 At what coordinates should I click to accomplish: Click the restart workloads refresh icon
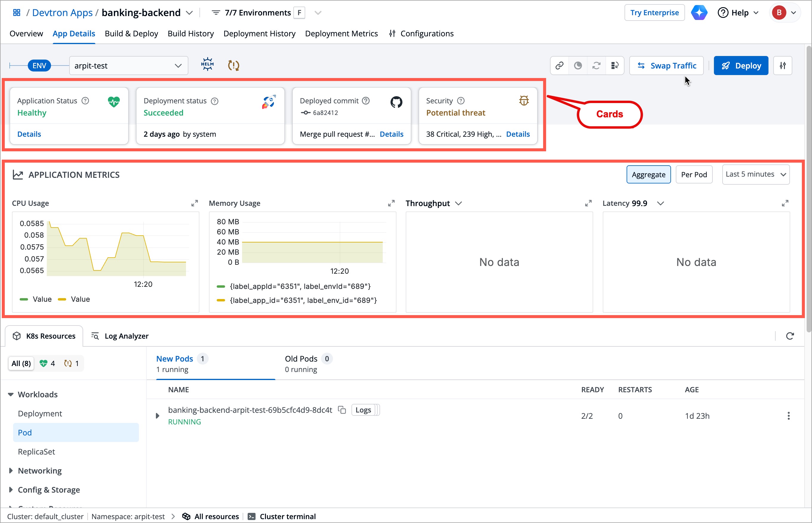[x=596, y=66]
